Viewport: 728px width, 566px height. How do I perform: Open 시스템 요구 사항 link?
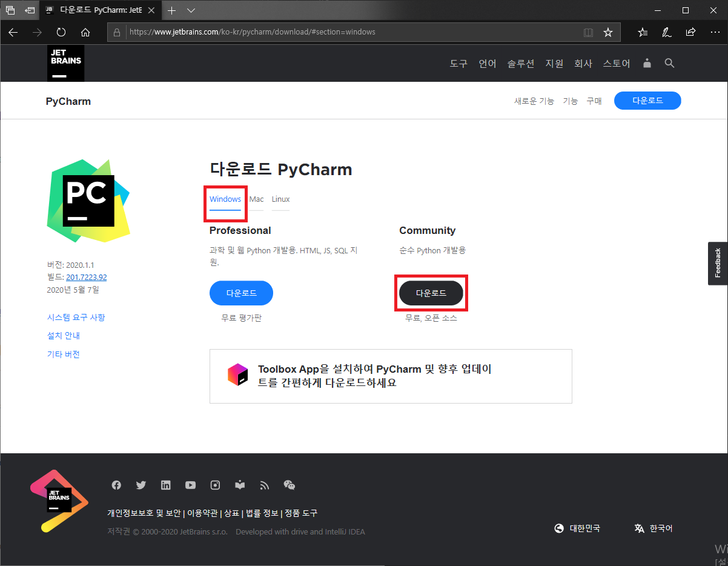click(x=76, y=318)
